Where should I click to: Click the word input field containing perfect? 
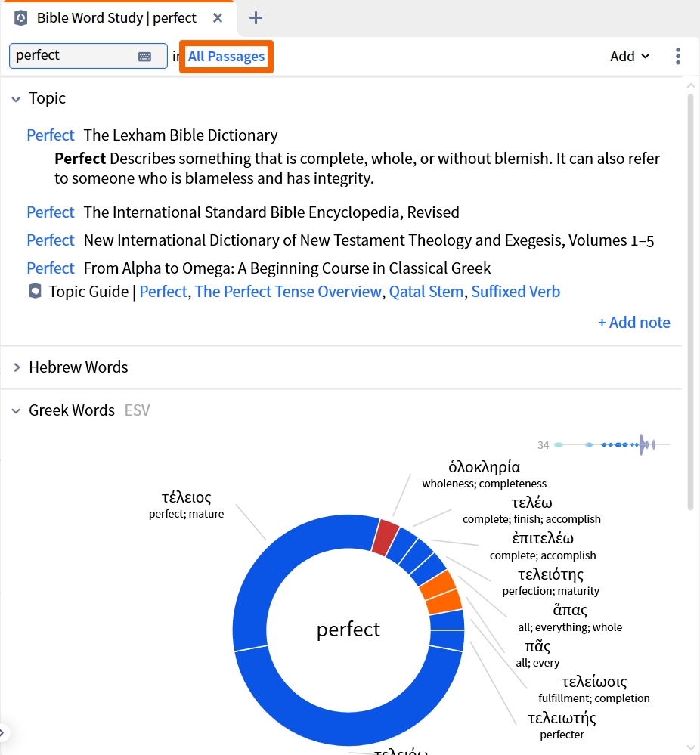pos(88,56)
